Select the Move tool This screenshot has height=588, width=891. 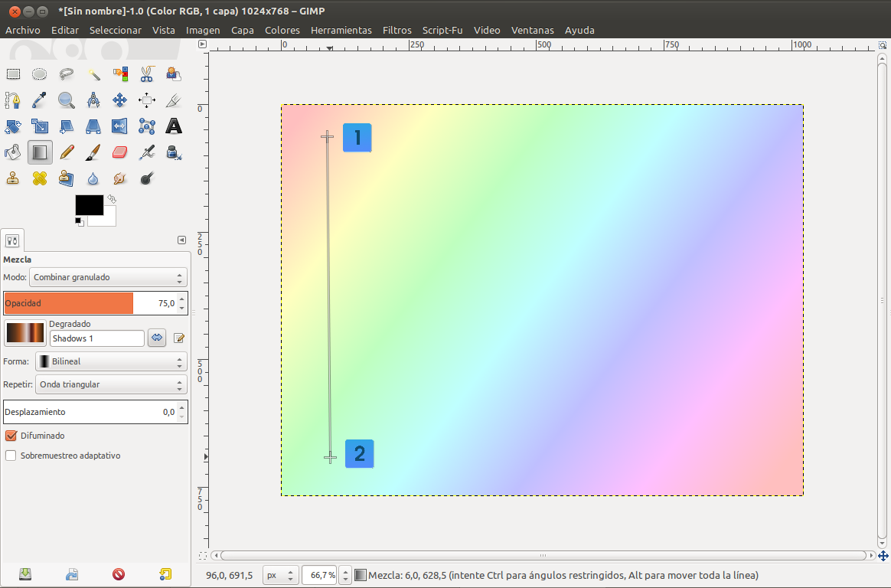pyautogui.click(x=119, y=100)
